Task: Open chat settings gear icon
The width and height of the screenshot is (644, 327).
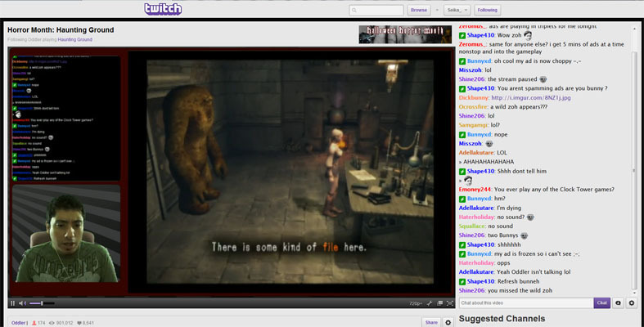Action: [x=631, y=302]
